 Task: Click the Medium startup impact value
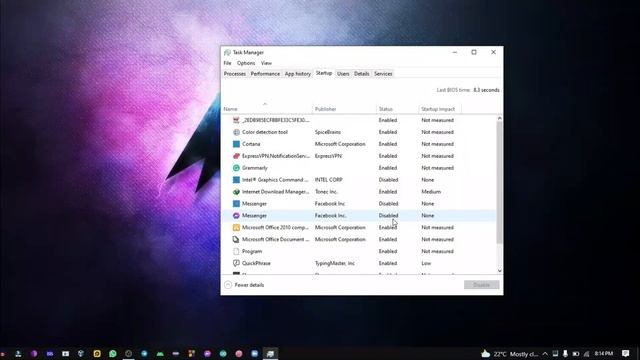[x=431, y=191]
